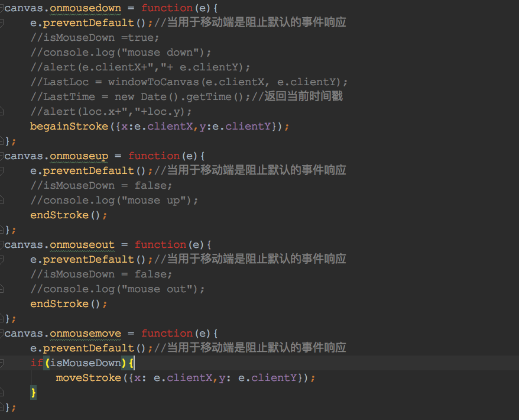The width and height of the screenshot is (519, 420).
Task: Place cursor on the 'onmouseup' property name
Action: 79,156
